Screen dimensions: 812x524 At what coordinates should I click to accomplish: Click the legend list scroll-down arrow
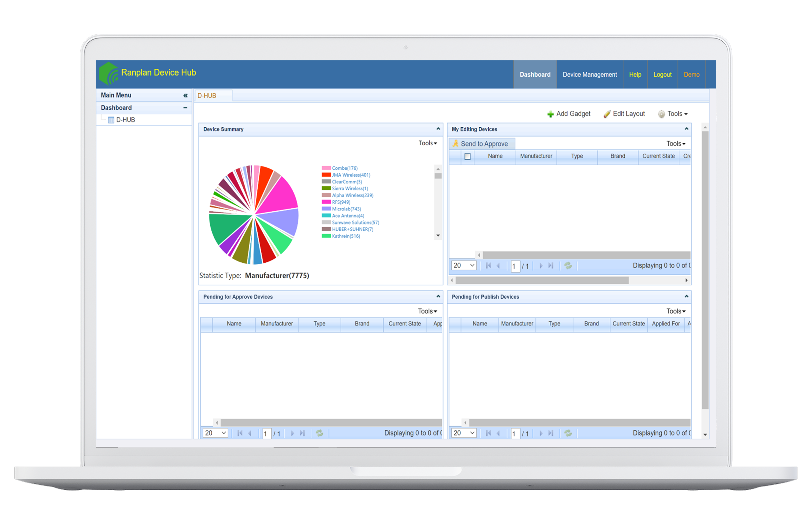point(438,236)
